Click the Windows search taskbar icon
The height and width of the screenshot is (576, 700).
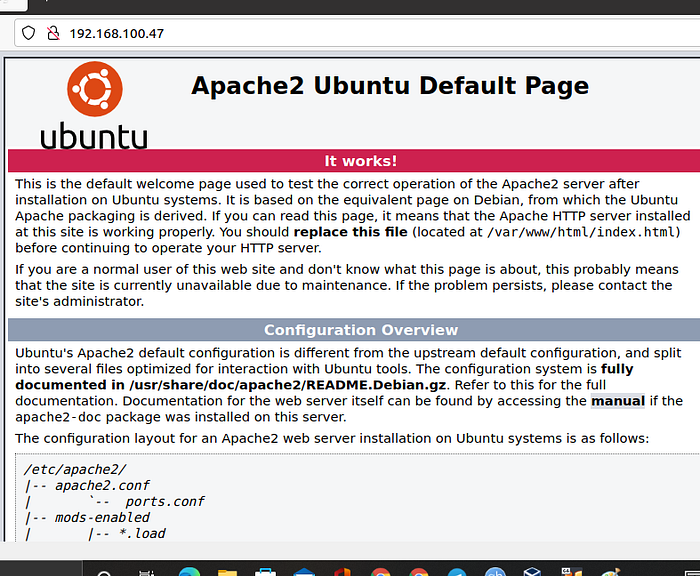104,572
